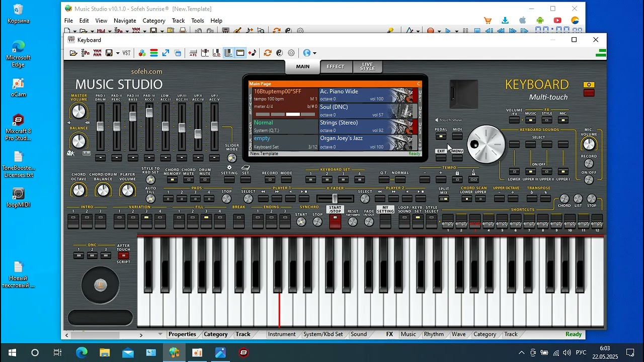This screenshot has height=362, width=644.
Task: Click the red YouTube icon
Action: coord(557,21)
